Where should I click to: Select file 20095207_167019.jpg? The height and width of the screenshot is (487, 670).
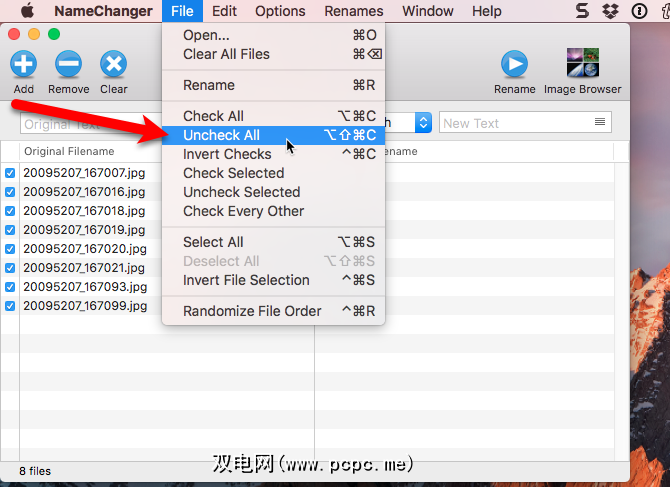pyautogui.click(x=84, y=230)
